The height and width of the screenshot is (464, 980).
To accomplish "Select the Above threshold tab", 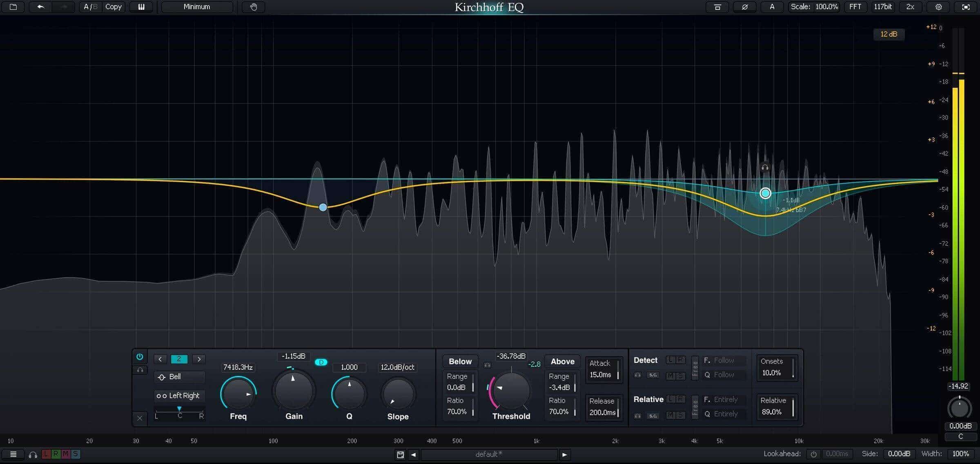I will 562,362.
